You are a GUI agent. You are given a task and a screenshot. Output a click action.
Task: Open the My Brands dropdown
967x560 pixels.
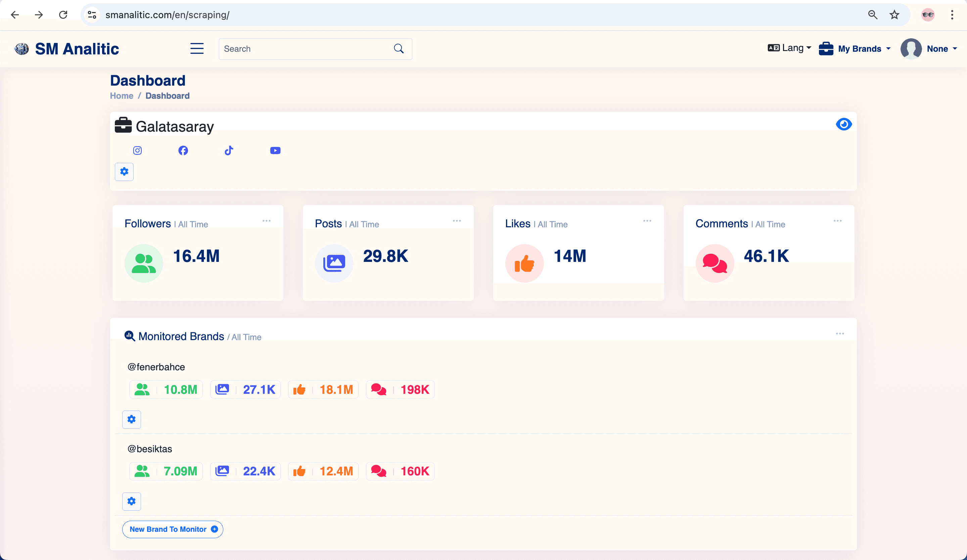click(x=855, y=49)
